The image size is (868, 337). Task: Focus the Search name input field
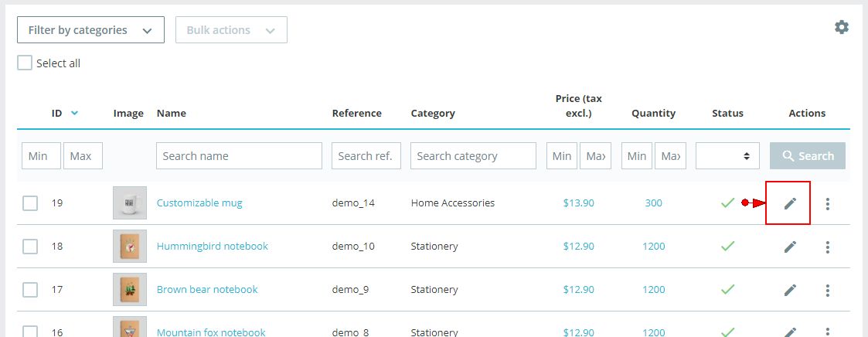pyautogui.click(x=239, y=155)
